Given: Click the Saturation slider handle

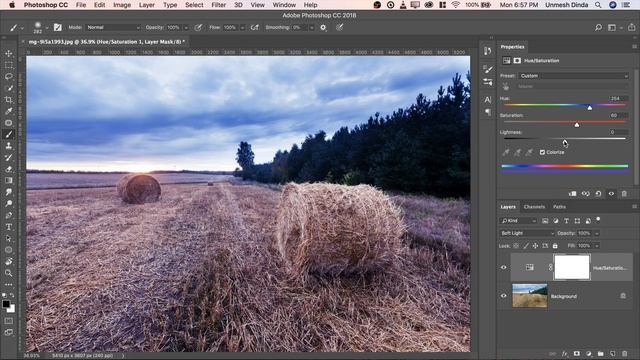Looking at the screenshot, I should coord(577,124).
